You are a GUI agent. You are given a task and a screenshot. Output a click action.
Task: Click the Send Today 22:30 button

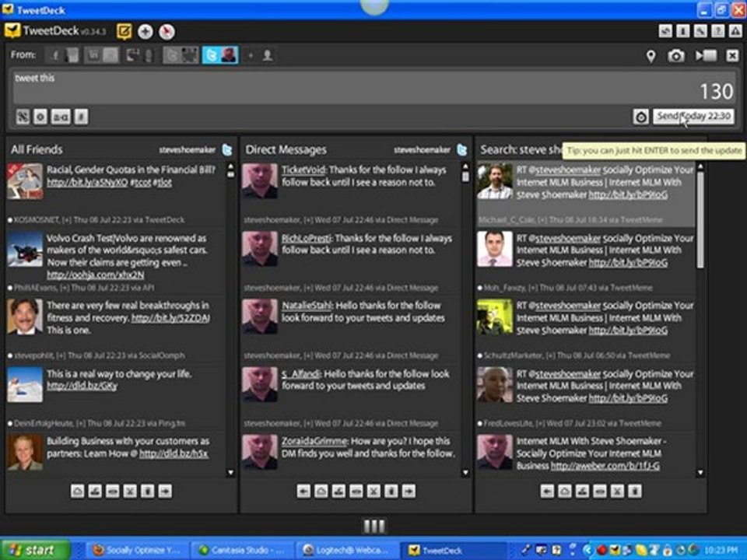click(693, 116)
